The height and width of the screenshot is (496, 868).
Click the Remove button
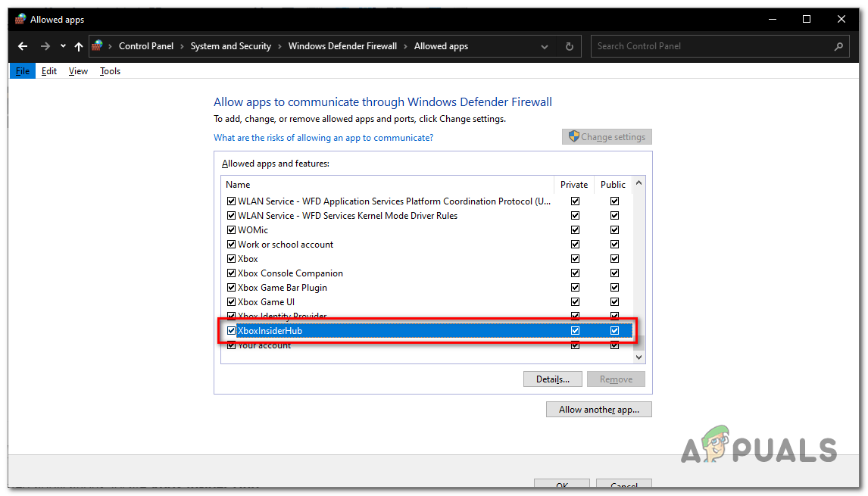click(x=616, y=379)
